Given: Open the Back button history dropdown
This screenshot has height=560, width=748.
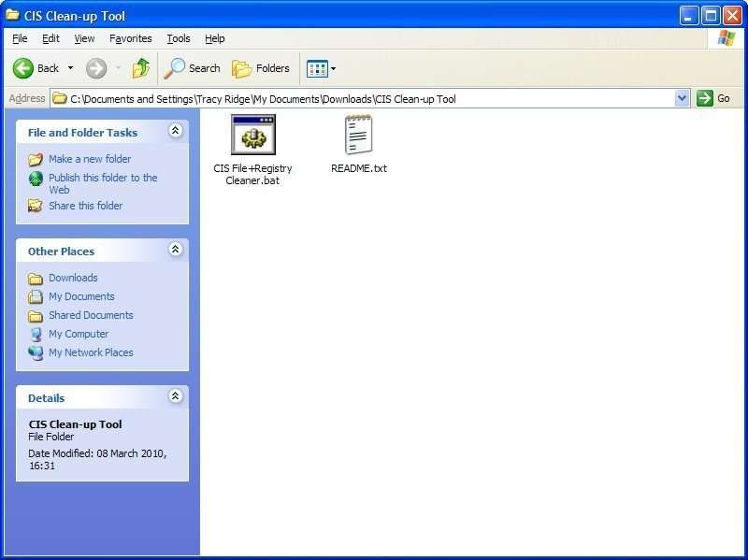Looking at the screenshot, I should tap(70, 68).
